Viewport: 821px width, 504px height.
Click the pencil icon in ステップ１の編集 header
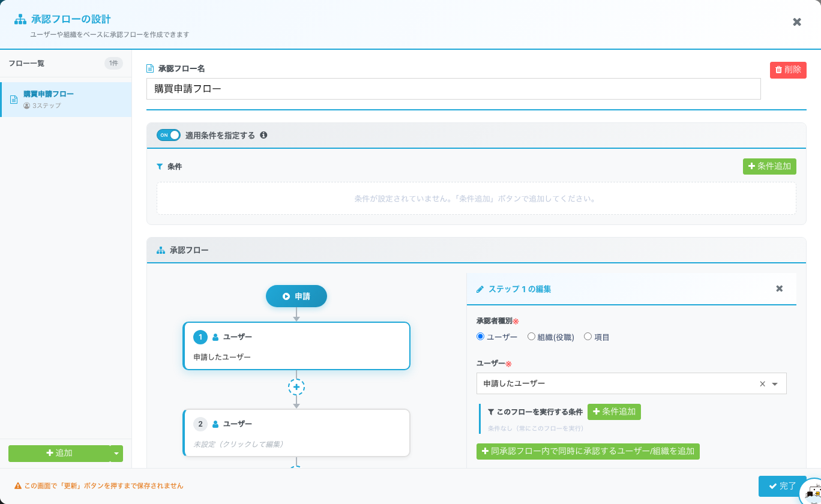point(479,289)
